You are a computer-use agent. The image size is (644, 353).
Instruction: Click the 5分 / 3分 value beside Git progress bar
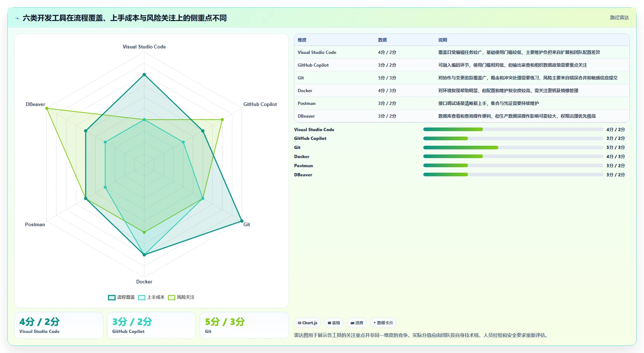[x=616, y=148]
